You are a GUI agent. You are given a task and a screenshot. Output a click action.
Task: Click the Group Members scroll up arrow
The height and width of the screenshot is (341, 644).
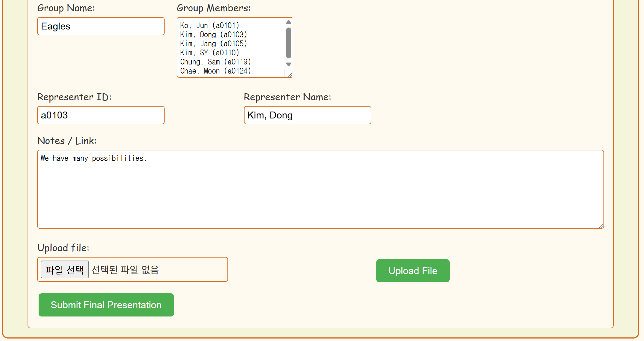pyautogui.click(x=289, y=22)
